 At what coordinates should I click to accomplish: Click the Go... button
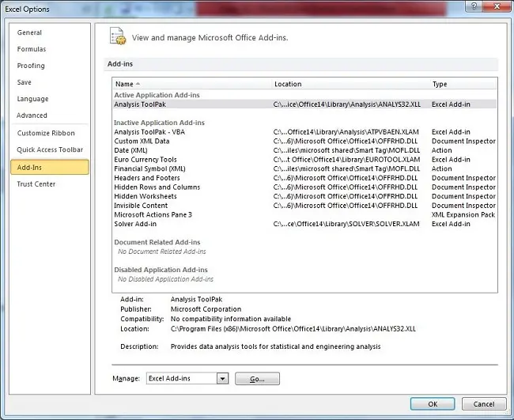click(x=257, y=379)
